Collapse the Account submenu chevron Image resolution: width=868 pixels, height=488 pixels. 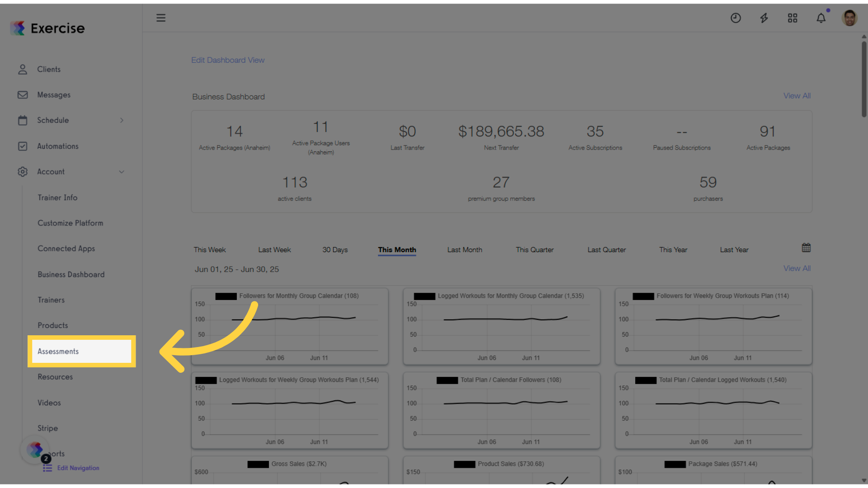click(122, 172)
